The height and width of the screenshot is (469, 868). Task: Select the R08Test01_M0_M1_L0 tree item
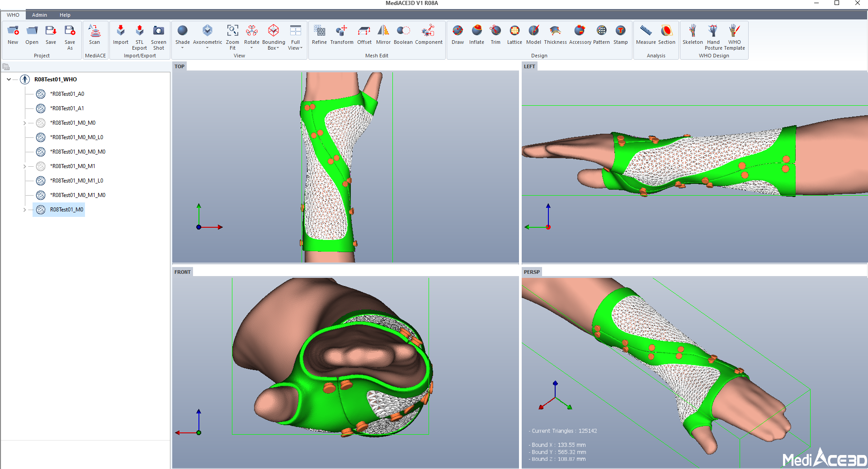click(77, 181)
